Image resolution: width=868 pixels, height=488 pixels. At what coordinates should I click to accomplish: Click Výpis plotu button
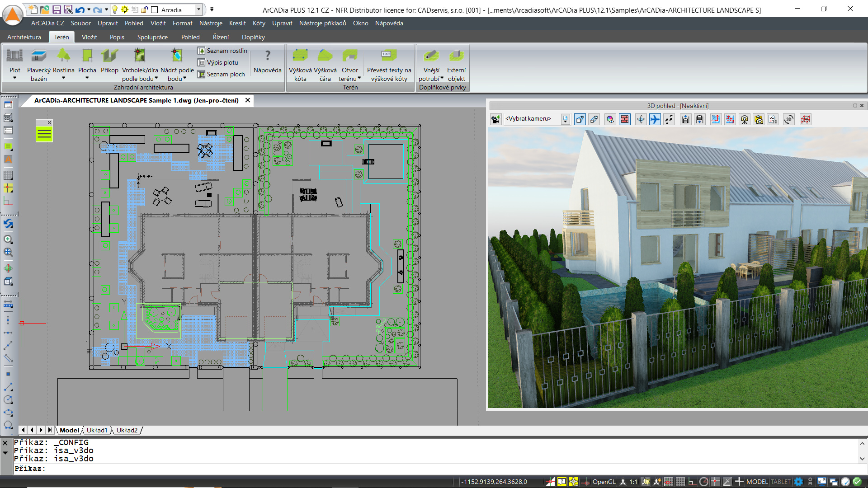point(217,62)
